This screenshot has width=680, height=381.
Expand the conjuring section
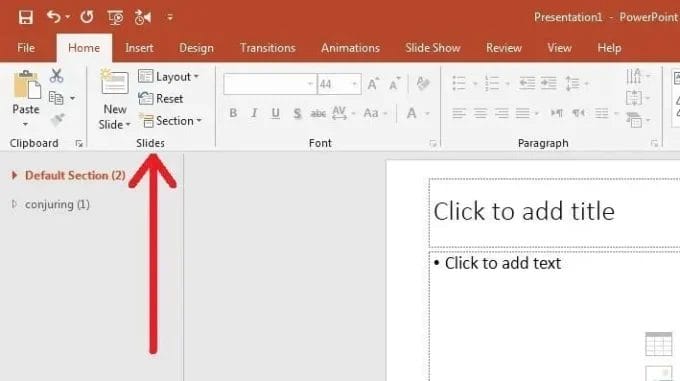[x=14, y=204]
